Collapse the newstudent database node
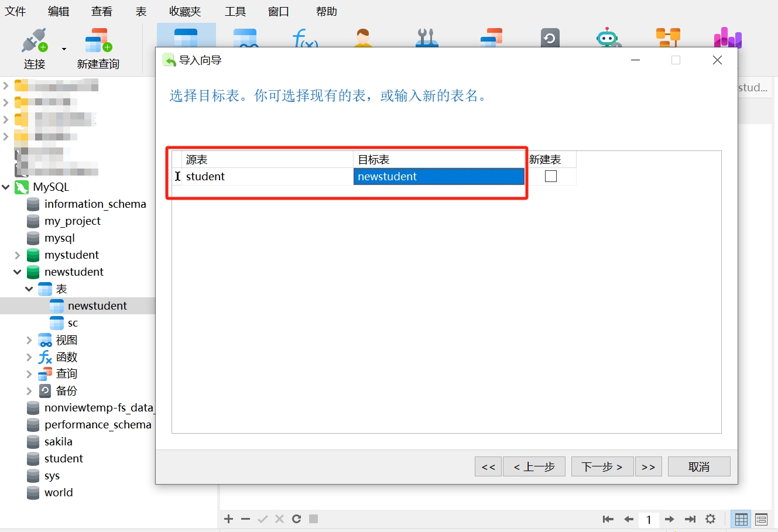 18,272
